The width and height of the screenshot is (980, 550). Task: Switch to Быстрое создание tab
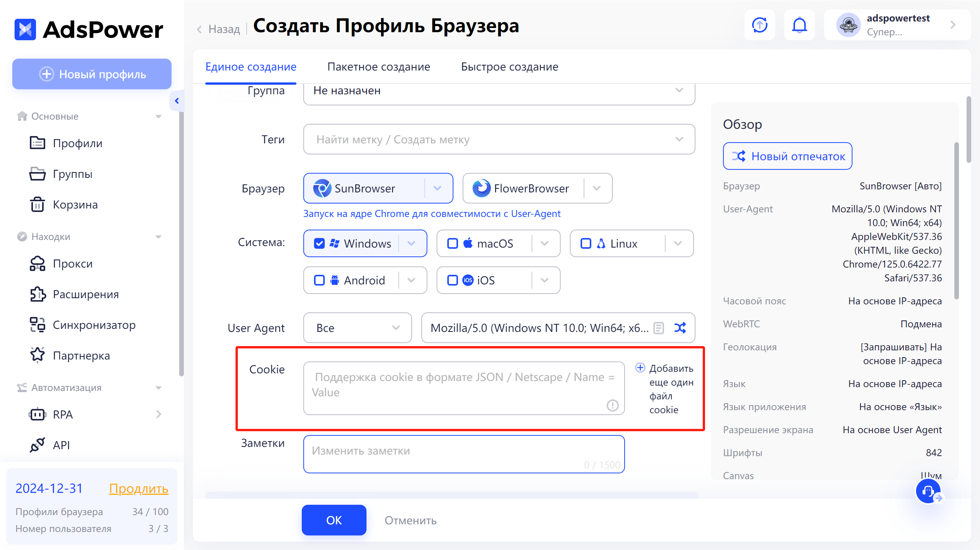click(509, 66)
